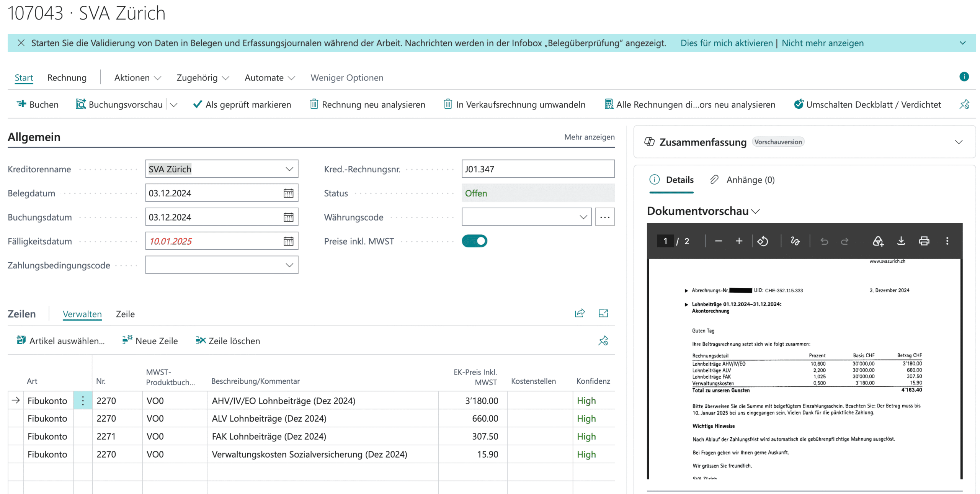Click the pin icon in Zeilen toolbar

603,341
